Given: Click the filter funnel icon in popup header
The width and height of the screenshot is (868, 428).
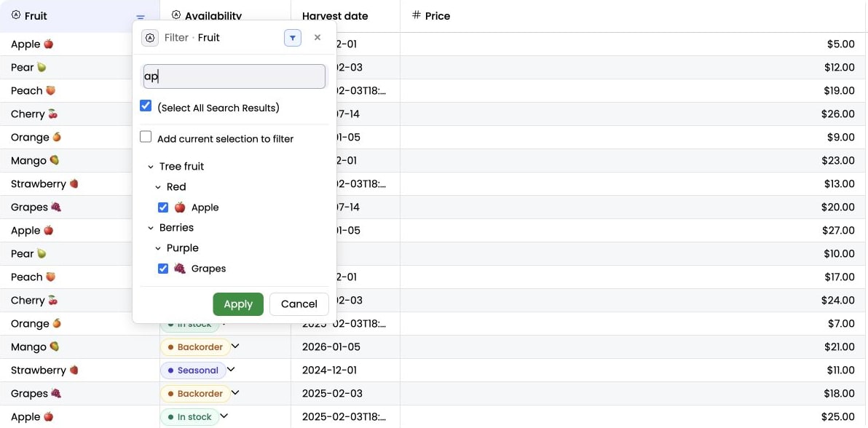Looking at the screenshot, I should [293, 38].
